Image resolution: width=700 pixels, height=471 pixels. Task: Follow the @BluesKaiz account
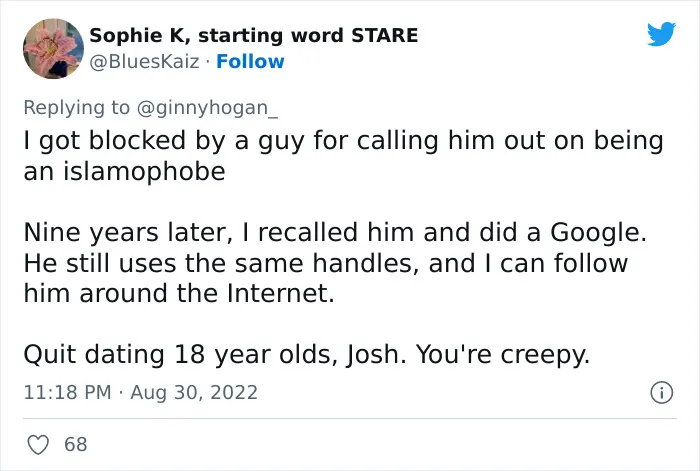[250, 62]
